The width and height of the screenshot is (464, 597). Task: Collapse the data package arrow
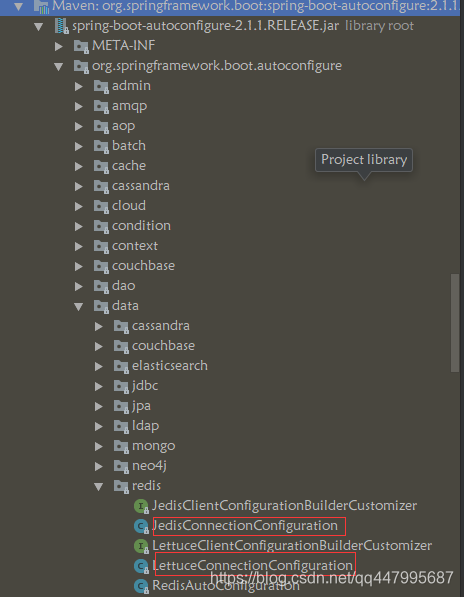pyautogui.click(x=79, y=306)
